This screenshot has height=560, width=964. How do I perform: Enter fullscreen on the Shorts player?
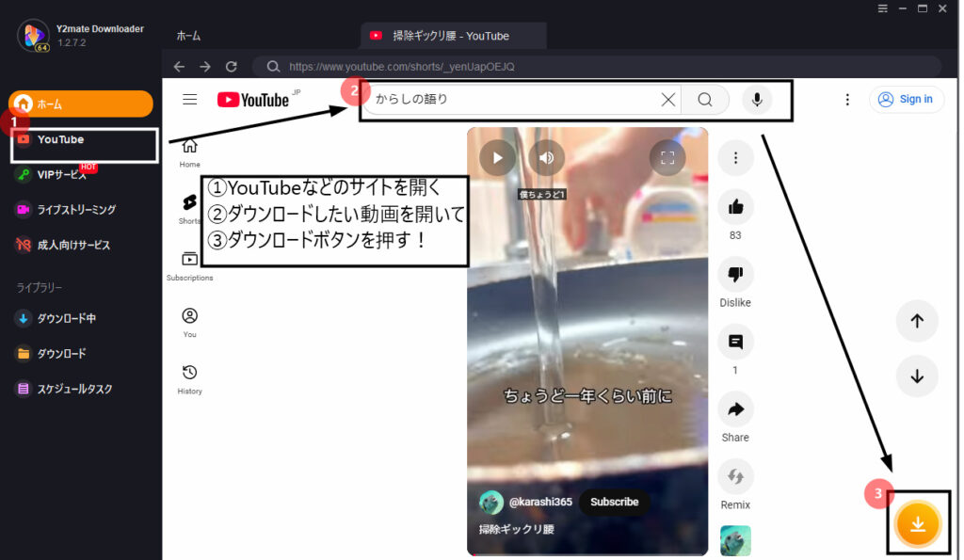pos(667,158)
